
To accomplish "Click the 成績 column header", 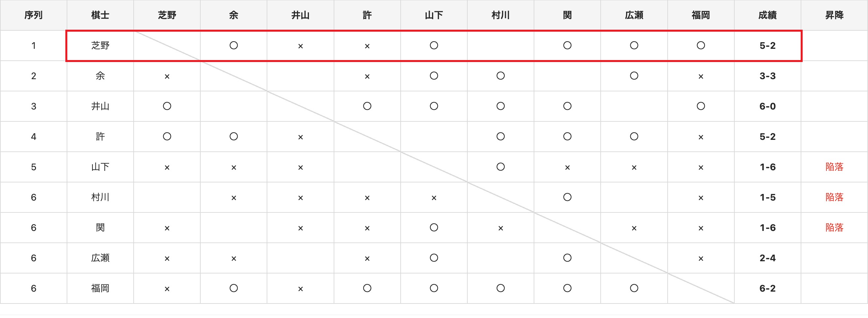I will (767, 15).
